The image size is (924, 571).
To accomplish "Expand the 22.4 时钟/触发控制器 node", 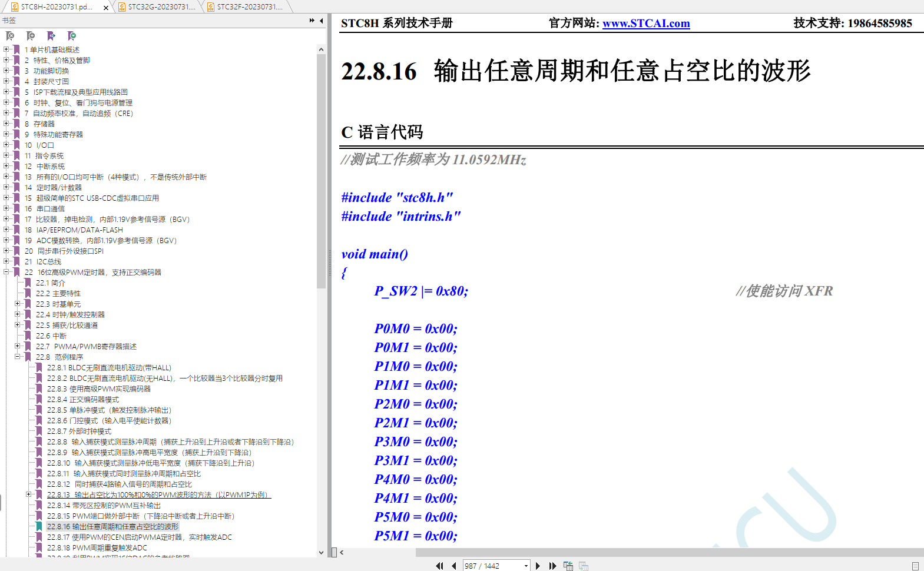I will click(x=18, y=314).
